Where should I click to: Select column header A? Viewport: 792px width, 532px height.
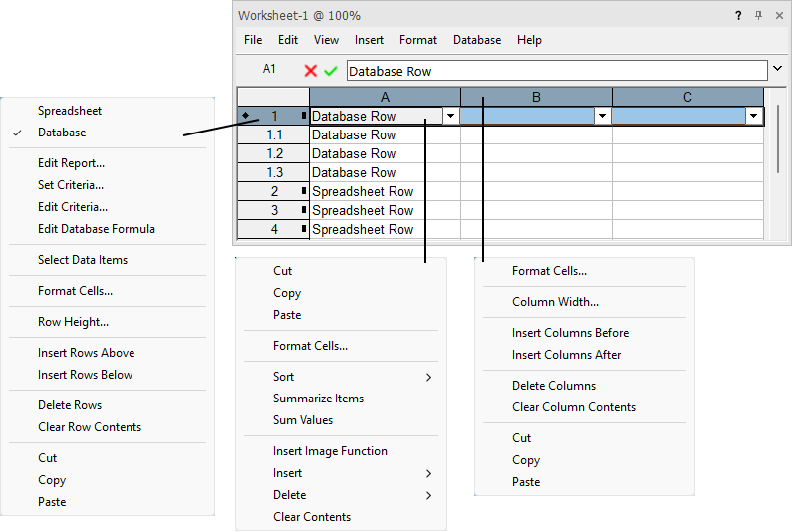pos(385,97)
